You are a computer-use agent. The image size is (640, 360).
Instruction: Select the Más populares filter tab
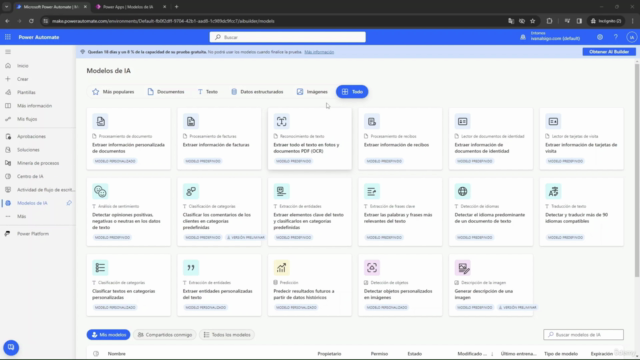point(113,92)
